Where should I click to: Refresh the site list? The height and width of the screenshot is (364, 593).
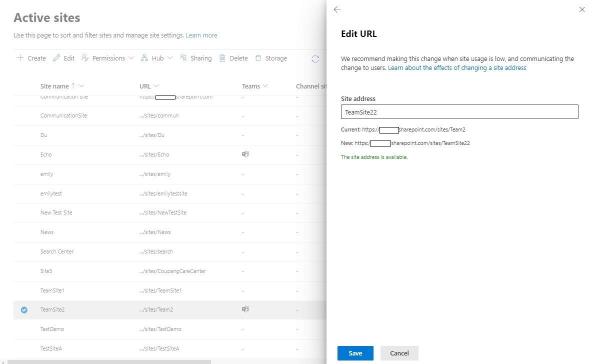[x=315, y=59]
